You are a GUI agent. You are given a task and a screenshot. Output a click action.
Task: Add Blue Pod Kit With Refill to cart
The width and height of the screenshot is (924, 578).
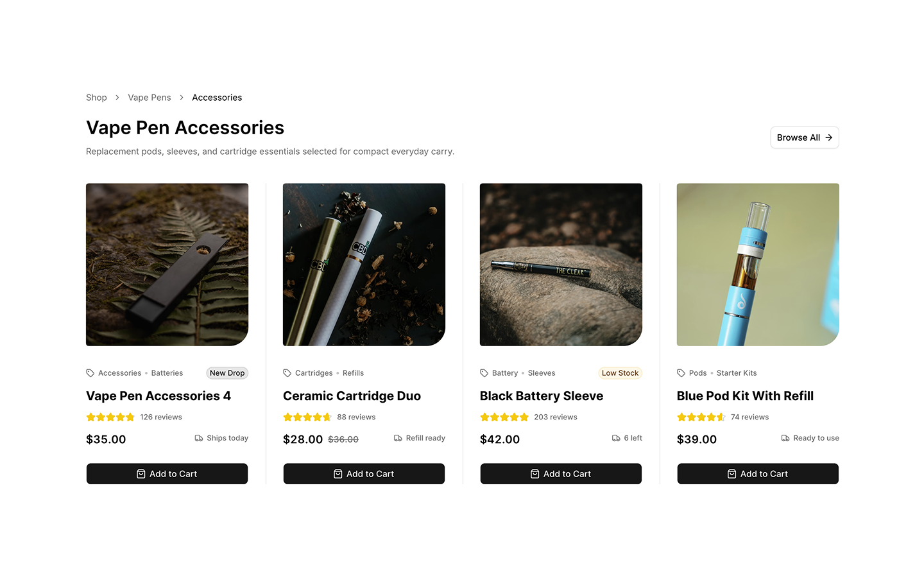[758, 474]
